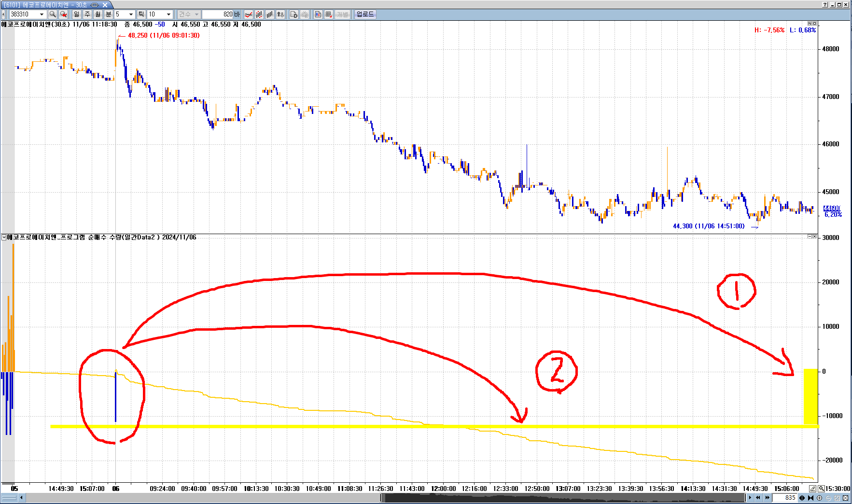
Task: Click the up-down arrows toolbar icon
Action: pos(280,14)
